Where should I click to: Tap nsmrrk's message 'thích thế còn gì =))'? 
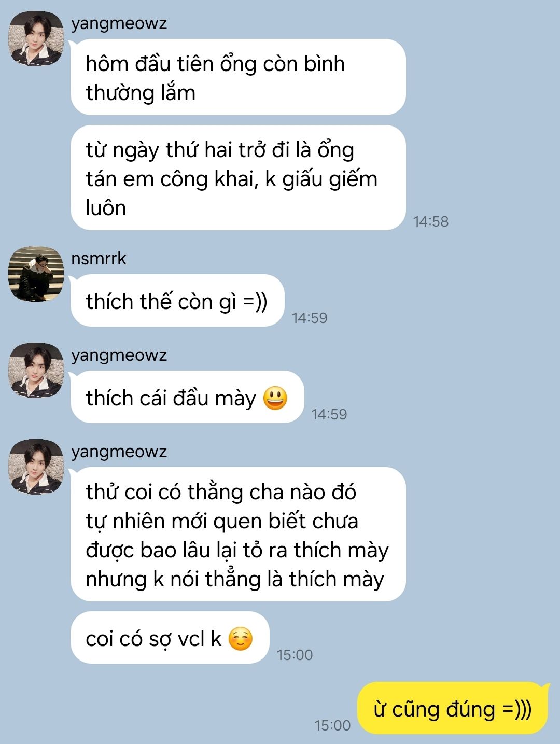(x=177, y=301)
